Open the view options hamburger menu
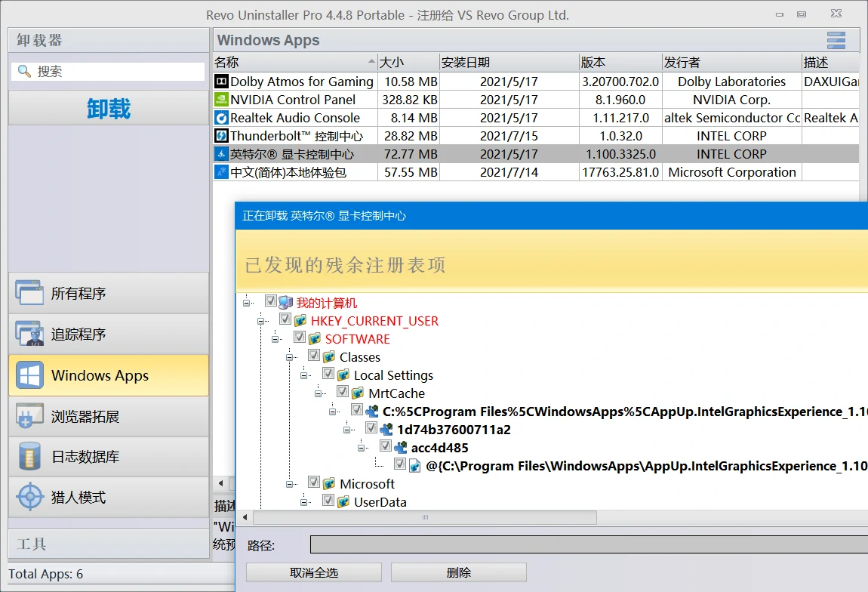Viewport: 868px width, 592px height. pyautogui.click(x=836, y=40)
